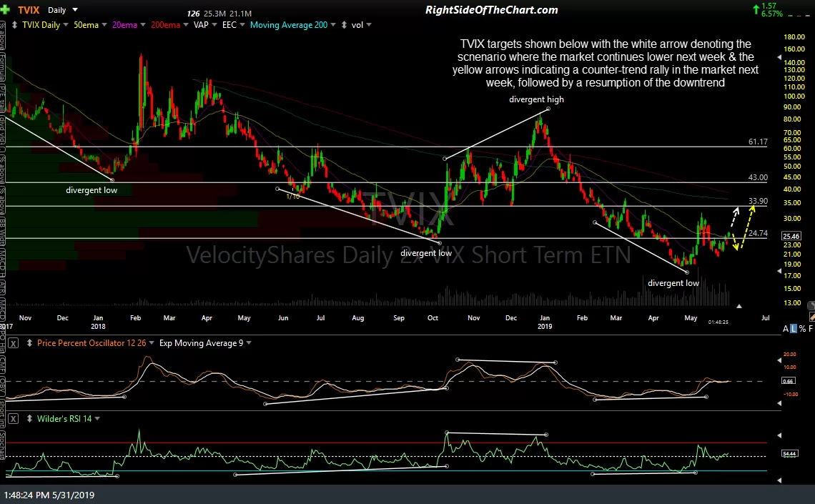Open the drawing tools pencil icon

coord(812,316)
